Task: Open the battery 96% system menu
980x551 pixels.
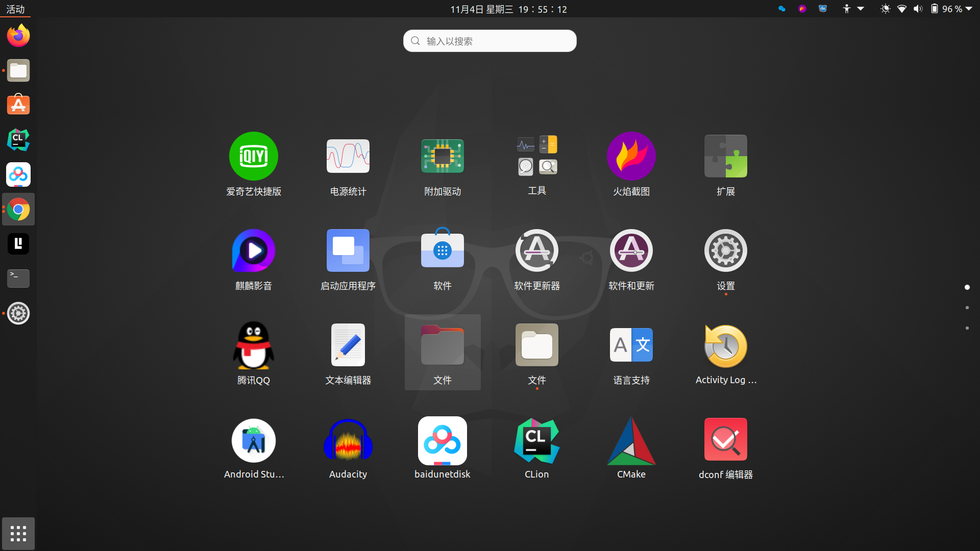Action: [951, 9]
